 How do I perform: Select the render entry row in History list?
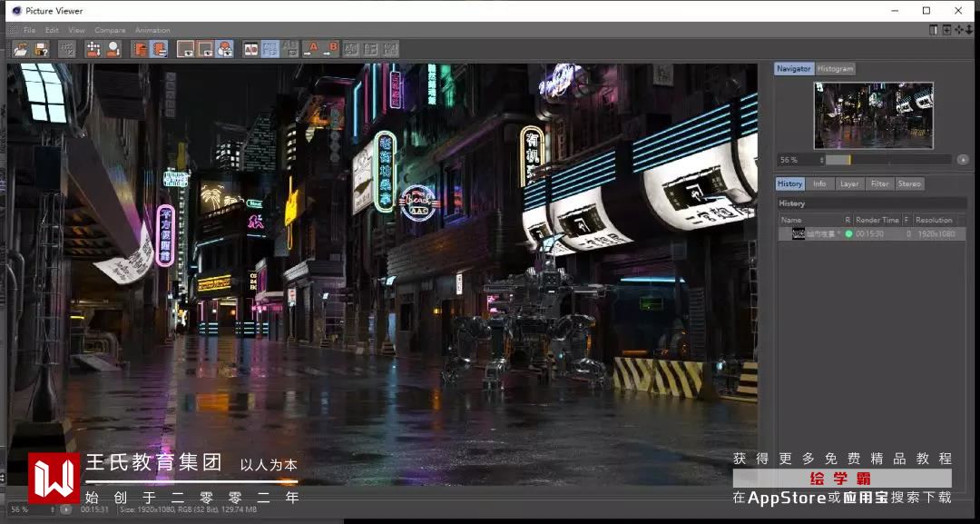(x=873, y=234)
